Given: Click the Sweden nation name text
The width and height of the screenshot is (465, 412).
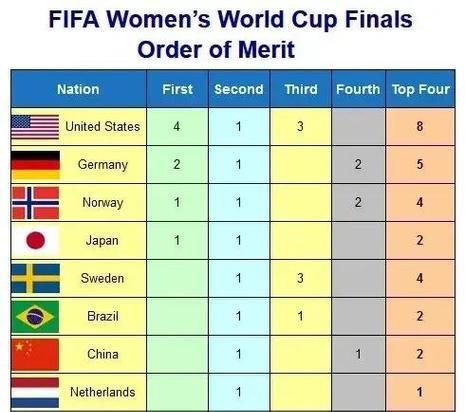Looking at the screenshot, I should point(102,278).
